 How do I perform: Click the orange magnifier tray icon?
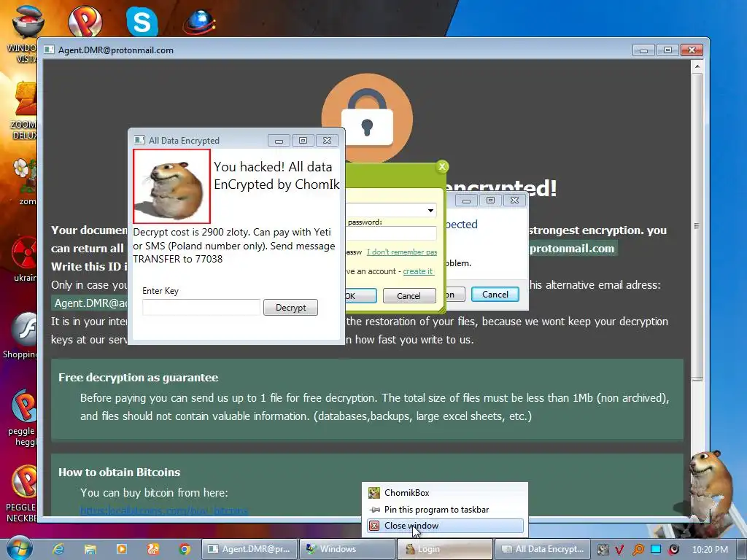click(x=638, y=550)
